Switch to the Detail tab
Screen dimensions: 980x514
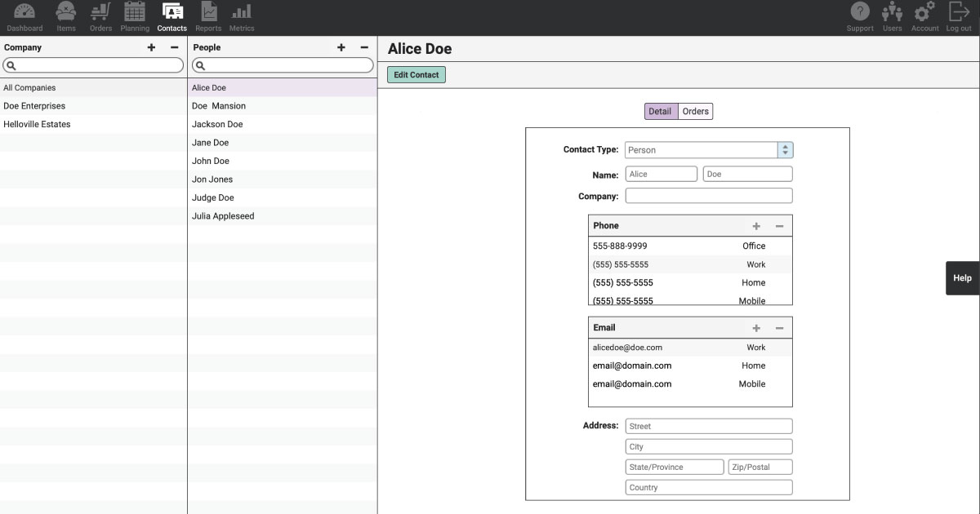tap(661, 112)
